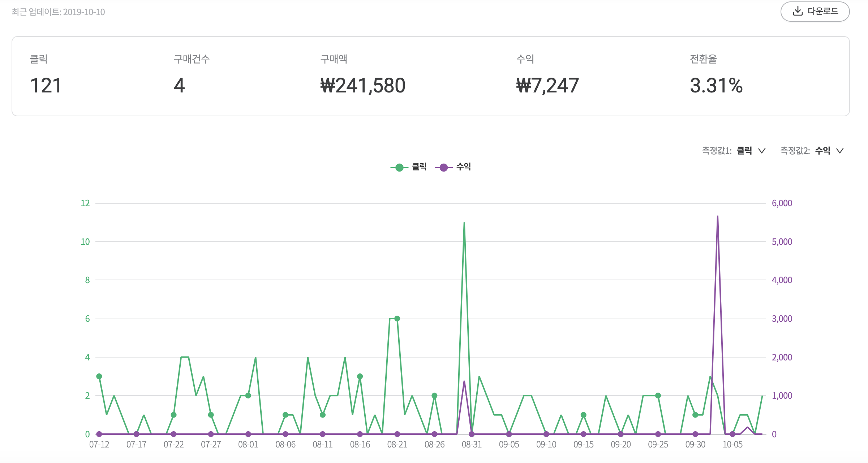Click the 08-31 date on the x-axis
This screenshot has width=868, height=463.
[x=472, y=445]
